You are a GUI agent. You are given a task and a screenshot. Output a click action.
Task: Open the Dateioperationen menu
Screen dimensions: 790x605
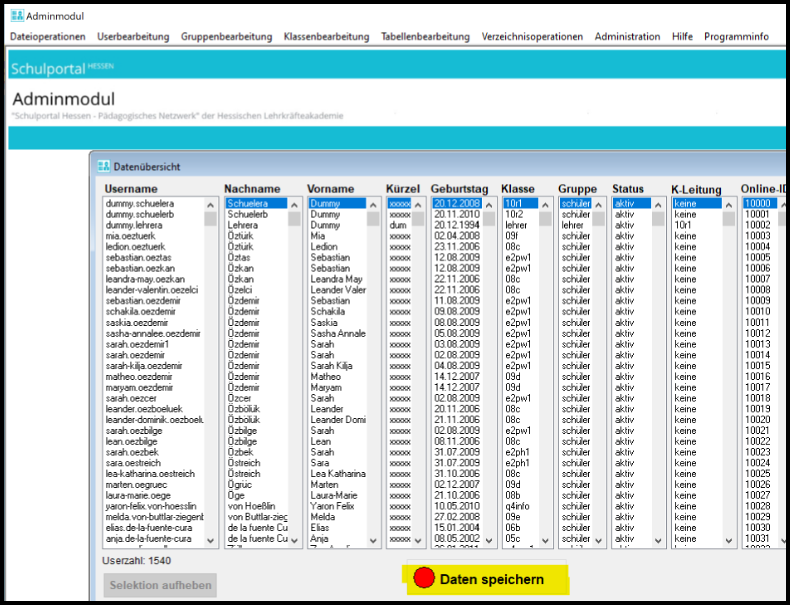tap(47, 37)
